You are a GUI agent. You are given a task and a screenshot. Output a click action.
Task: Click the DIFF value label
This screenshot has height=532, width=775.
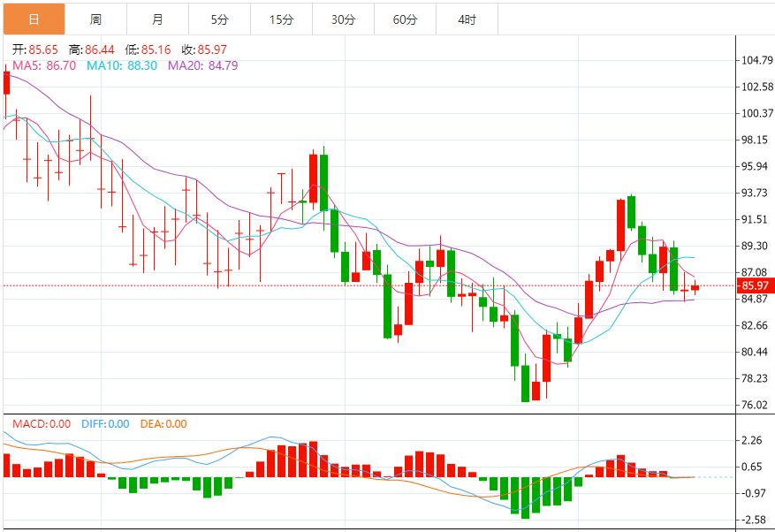[105, 423]
